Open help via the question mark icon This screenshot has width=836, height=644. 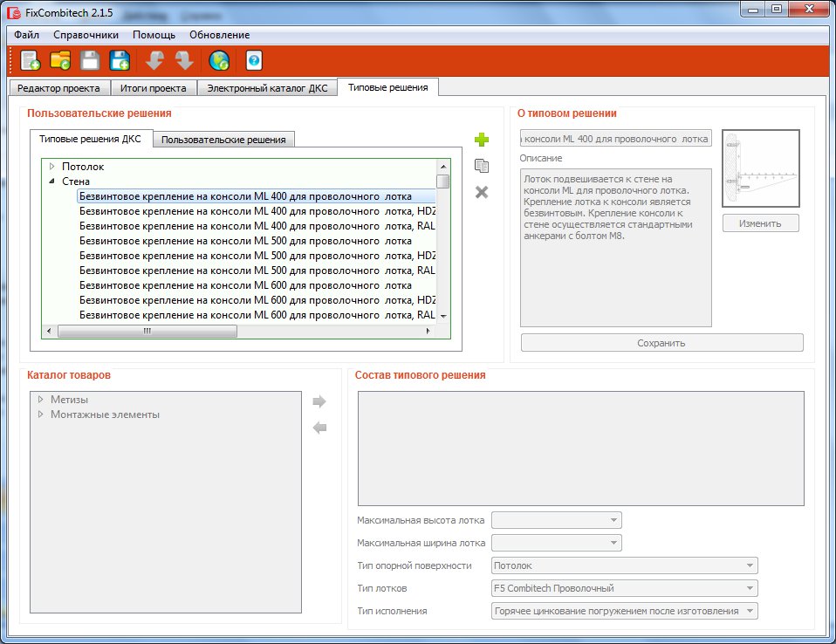tap(254, 60)
